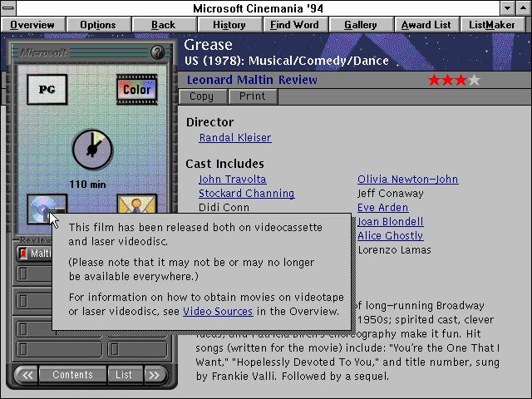Follow the Stockard Channing link
This screenshot has width=532, height=399.
pyautogui.click(x=246, y=194)
